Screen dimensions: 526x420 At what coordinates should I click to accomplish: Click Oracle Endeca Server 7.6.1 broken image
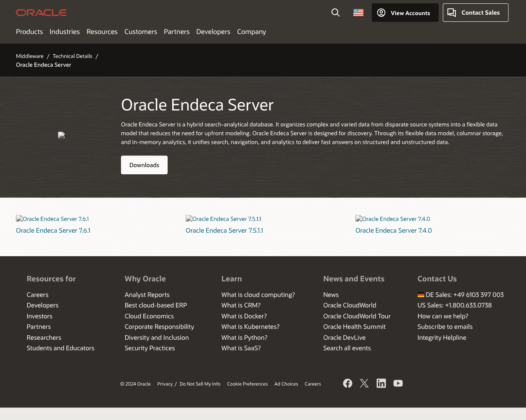click(53, 219)
